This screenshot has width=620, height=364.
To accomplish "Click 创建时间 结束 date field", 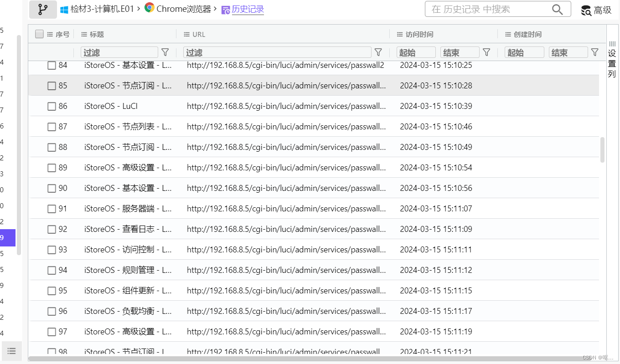I will pos(568,52).
